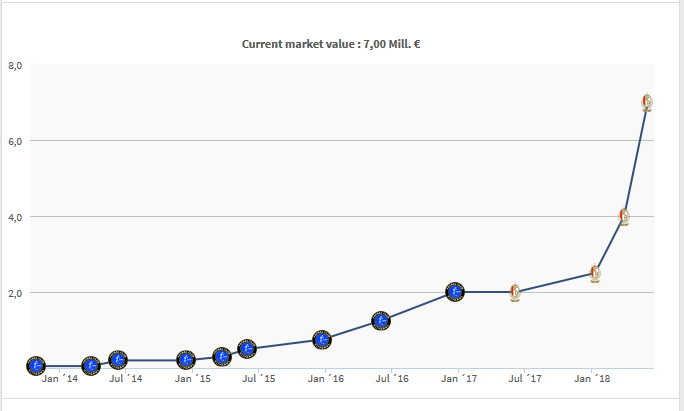
Task: Click the 6,0 label on the y-axis
Action: pos(15,141)
